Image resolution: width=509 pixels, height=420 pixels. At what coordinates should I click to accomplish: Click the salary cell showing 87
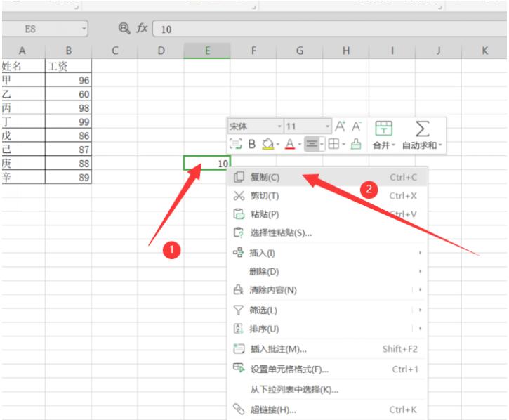[69, 149]
